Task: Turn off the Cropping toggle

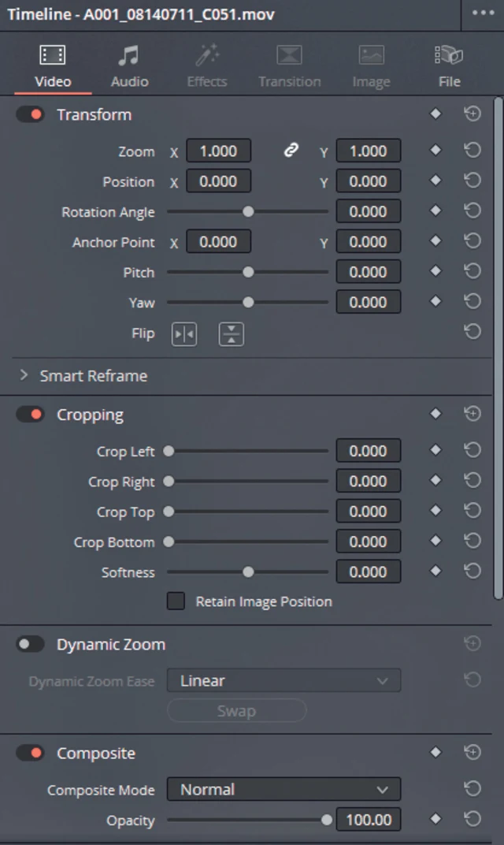Action: (31, 415)
